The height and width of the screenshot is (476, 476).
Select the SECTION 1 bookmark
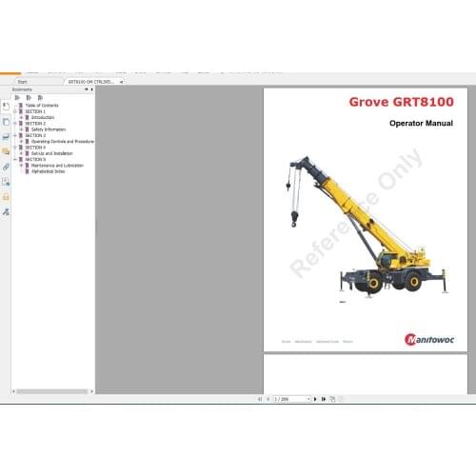[x=35, y=111]
